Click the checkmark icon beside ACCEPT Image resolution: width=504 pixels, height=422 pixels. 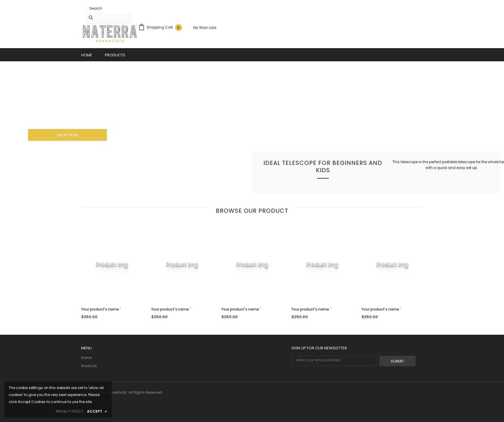pos(105,411)
